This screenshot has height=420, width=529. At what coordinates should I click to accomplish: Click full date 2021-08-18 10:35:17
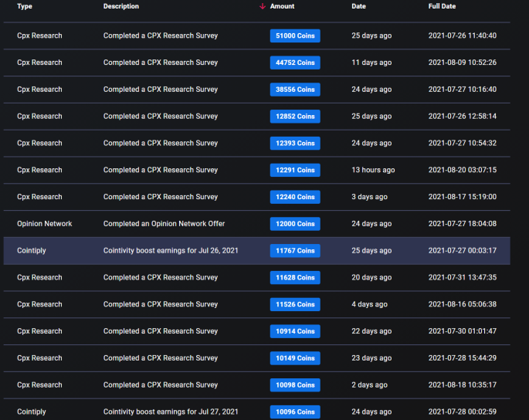pos(463,385)
